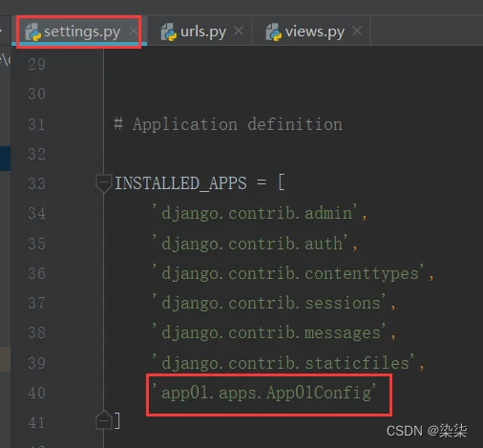
Task: Click line number 40 in gutter
Action: 36,393
